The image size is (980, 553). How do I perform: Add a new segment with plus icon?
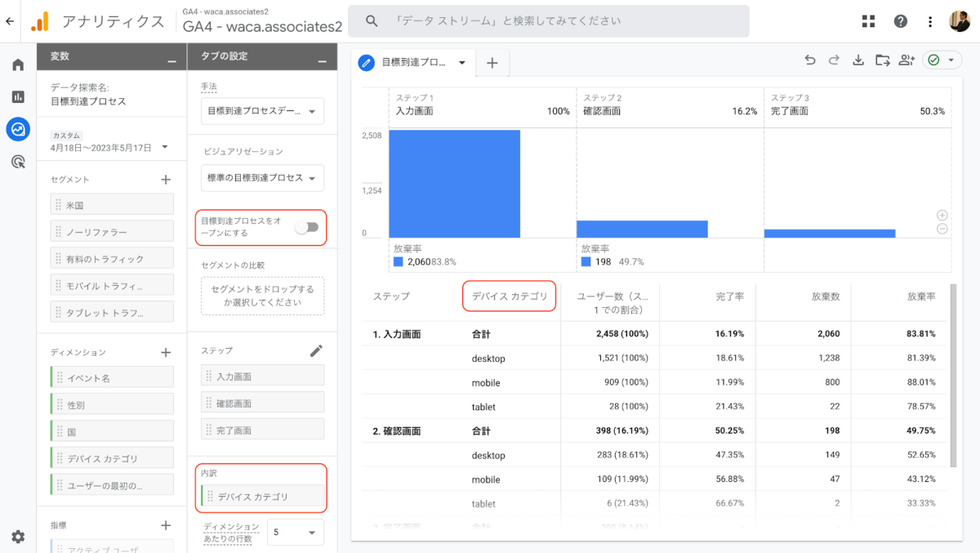click(x=165, y=179)
